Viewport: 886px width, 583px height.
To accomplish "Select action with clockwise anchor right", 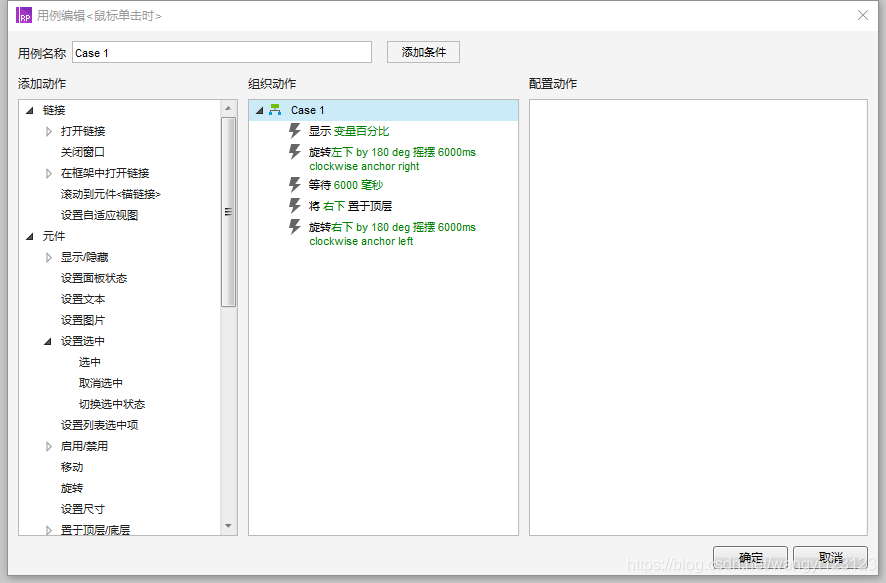I will (x=392, y=159).
